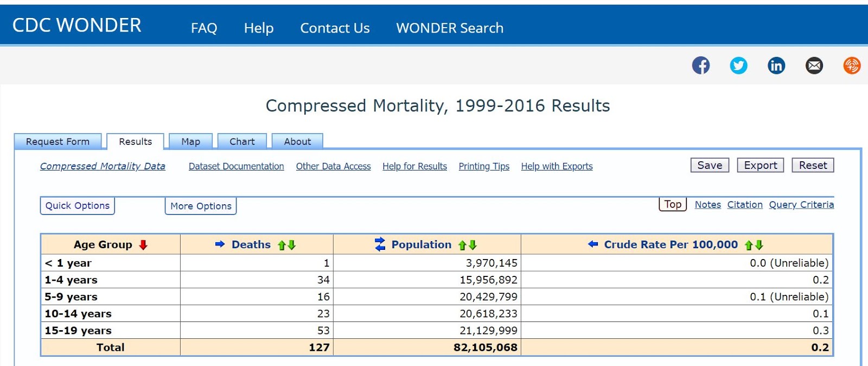Viewport: 868px width, 366px height.
Task: Move Deaths column right arrow icon
Action: [220, 244]
